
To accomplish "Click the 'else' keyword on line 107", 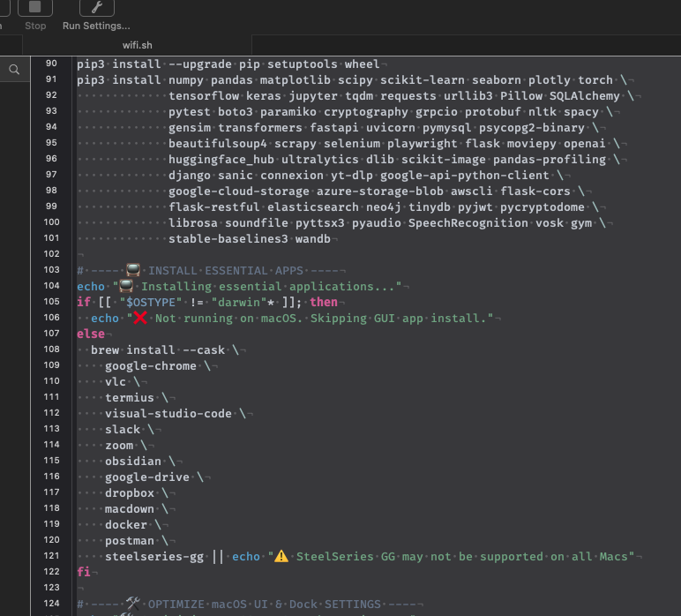I will (x=91, y=334).
